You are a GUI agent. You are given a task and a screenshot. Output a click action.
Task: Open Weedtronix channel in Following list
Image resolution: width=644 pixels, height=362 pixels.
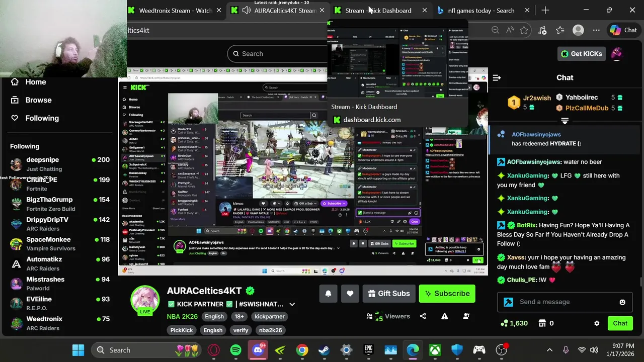60,323
